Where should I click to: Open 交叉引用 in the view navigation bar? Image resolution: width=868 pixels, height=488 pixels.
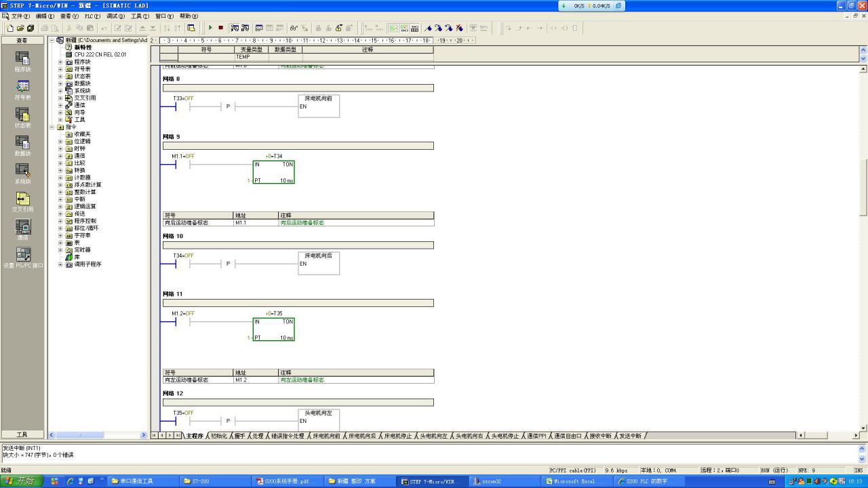(x=22, y=202)
